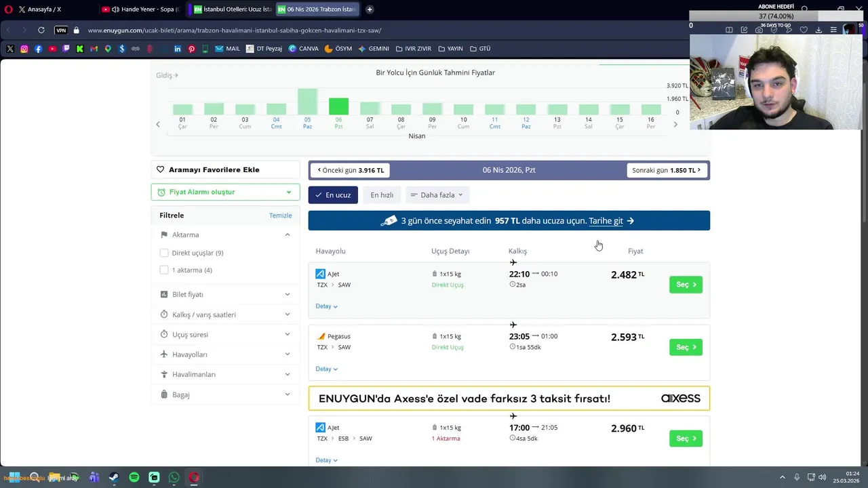Launch Spotify from the taskbar
868x488 pixels.
click(x=134, y=477)
